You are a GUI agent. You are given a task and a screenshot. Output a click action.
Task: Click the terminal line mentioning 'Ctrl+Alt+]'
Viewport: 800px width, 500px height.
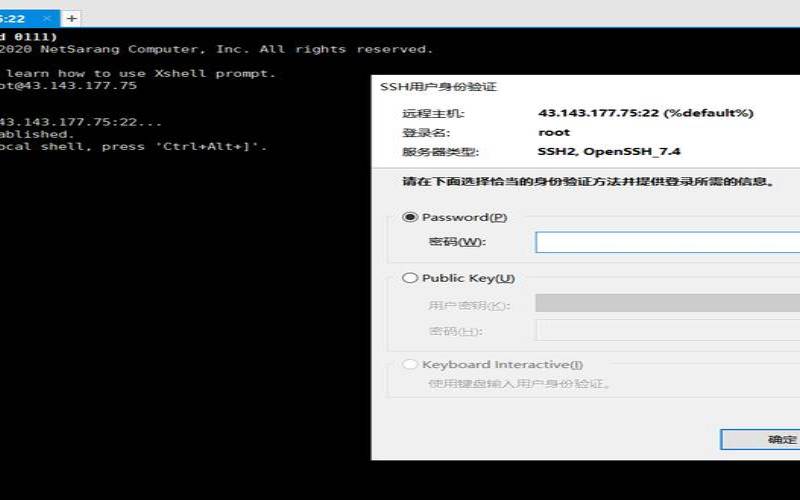133,147
